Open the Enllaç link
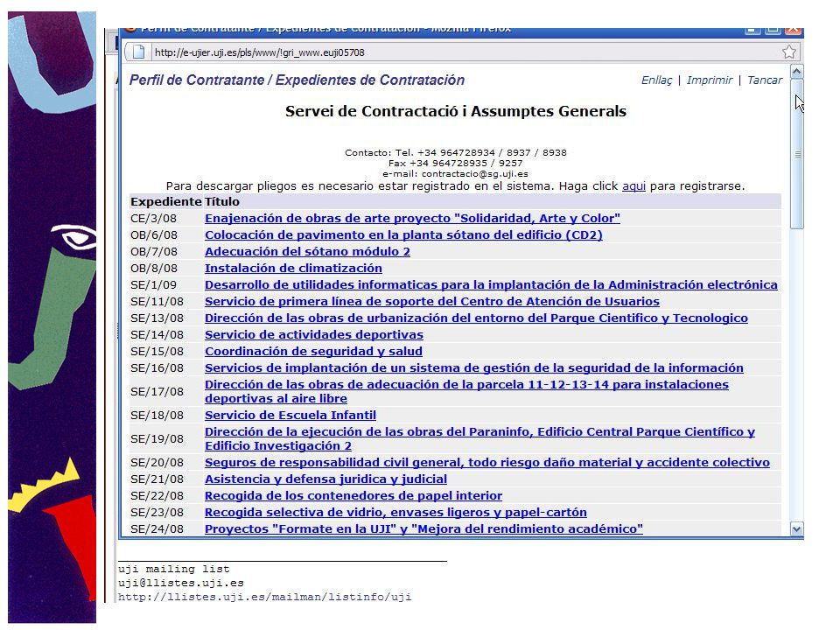This screenshot has width=840, height=630. click(656, 80)
